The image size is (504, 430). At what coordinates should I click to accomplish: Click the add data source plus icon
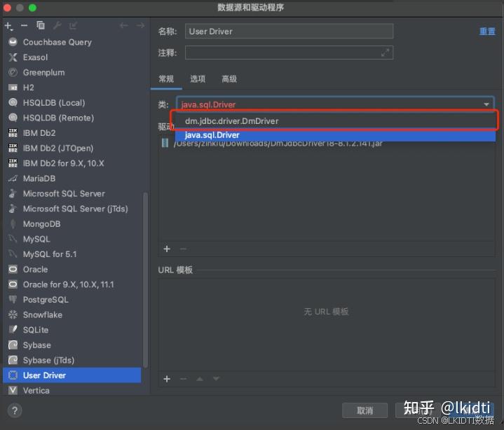tap(8, 26)
